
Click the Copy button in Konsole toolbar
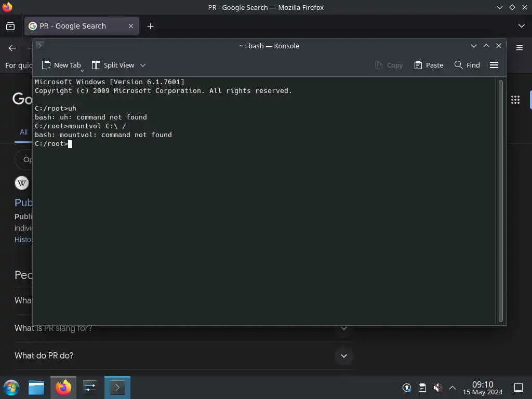pos(389,65)
